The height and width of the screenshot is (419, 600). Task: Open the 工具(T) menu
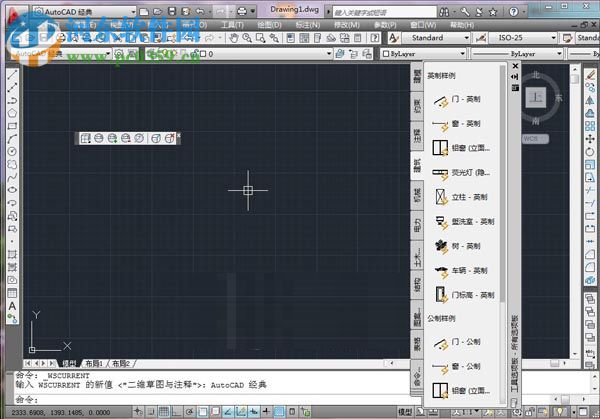232,25
